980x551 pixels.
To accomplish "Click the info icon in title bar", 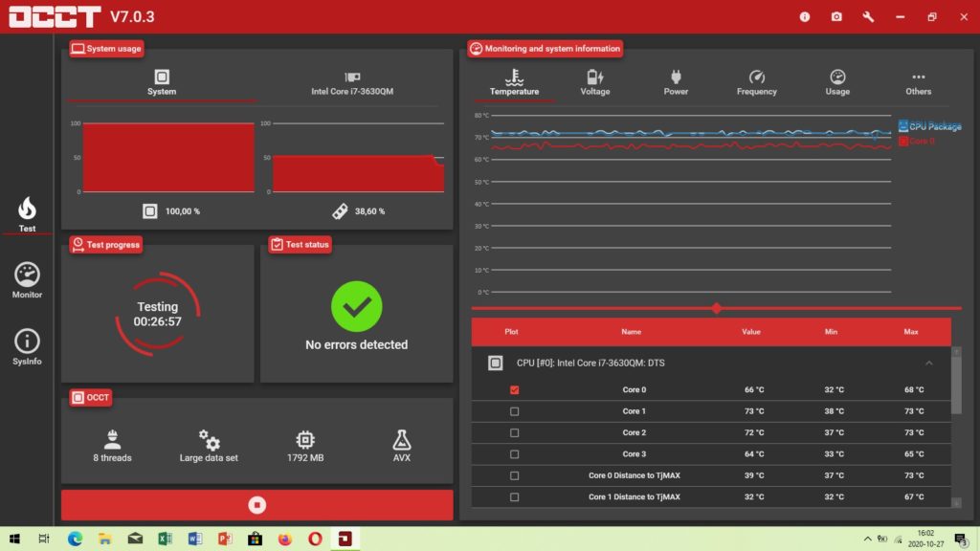I will pos(805,16).
